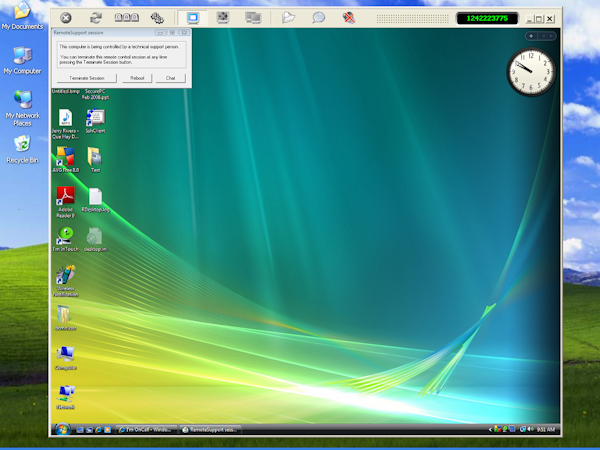600x450 pixels.
Task: Click the session ID number display
Action: (x=487, y=18)
